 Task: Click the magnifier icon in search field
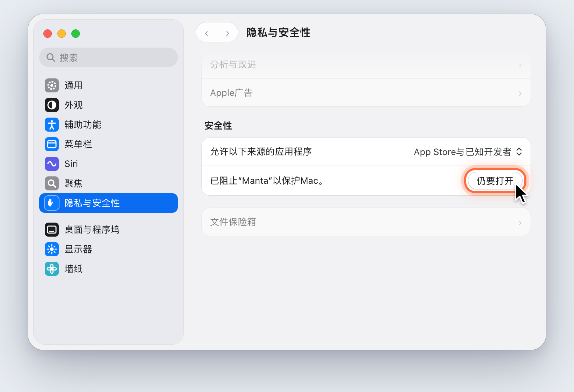coord(51,57)
